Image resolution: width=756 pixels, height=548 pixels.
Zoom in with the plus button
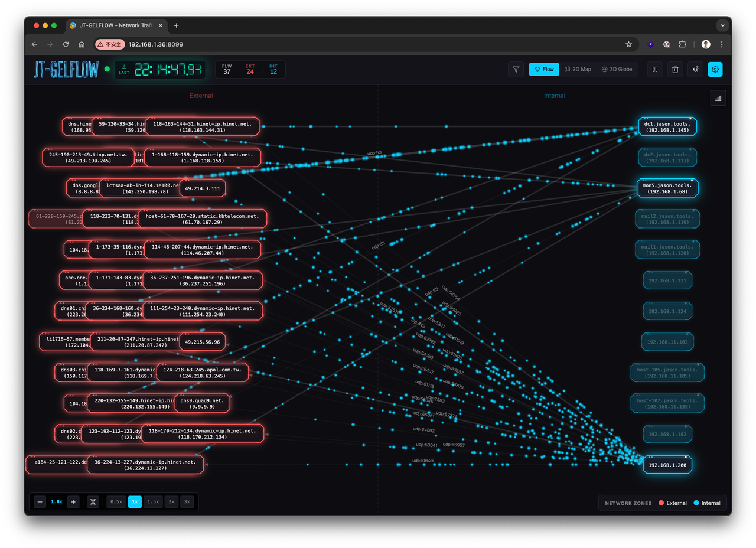coord(73,501)
